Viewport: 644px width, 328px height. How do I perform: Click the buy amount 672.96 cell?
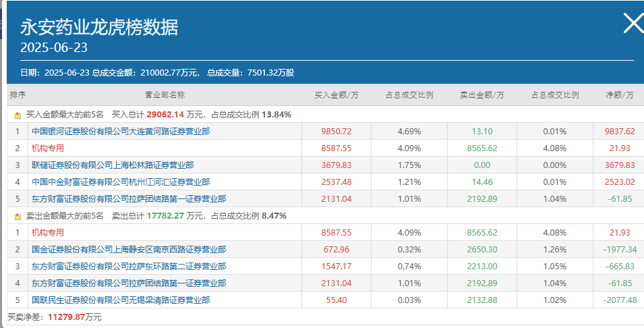(336, 250)
